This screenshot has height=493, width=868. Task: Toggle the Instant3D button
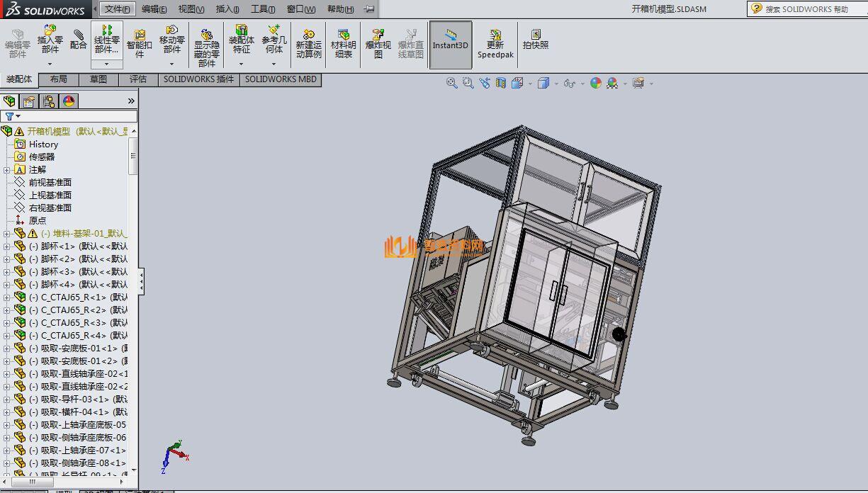tap(451, 44)
